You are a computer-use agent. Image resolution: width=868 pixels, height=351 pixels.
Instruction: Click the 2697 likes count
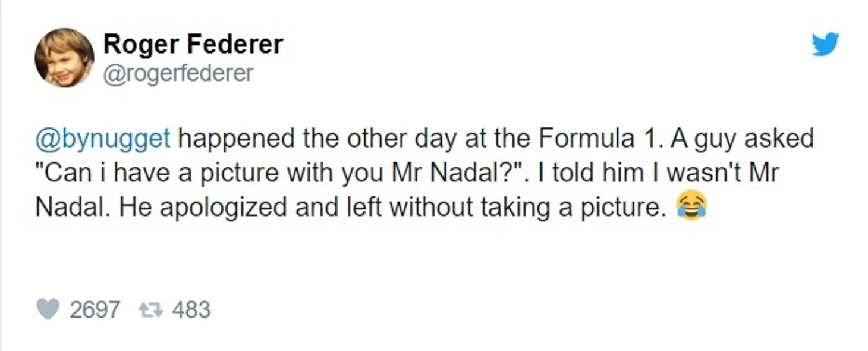pyautogui.click(x=95, y=310)
